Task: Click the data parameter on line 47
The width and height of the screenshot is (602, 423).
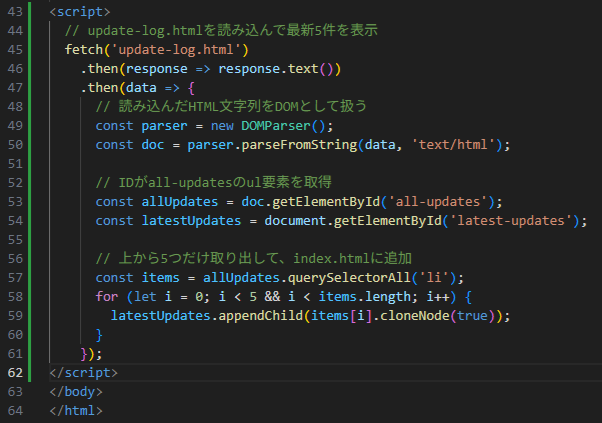Action: click(x=141, y=88)
